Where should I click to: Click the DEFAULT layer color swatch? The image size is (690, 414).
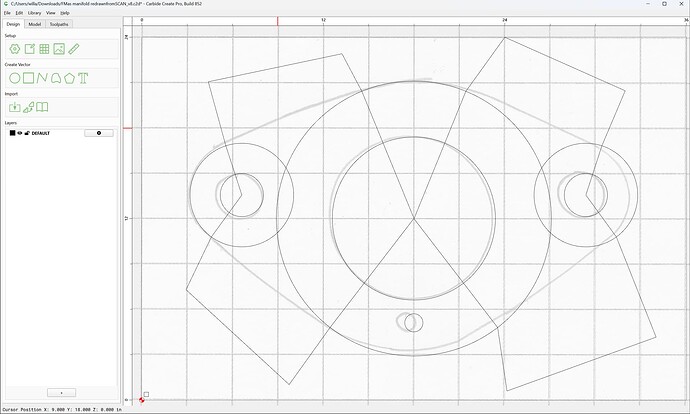coord(12,133)
